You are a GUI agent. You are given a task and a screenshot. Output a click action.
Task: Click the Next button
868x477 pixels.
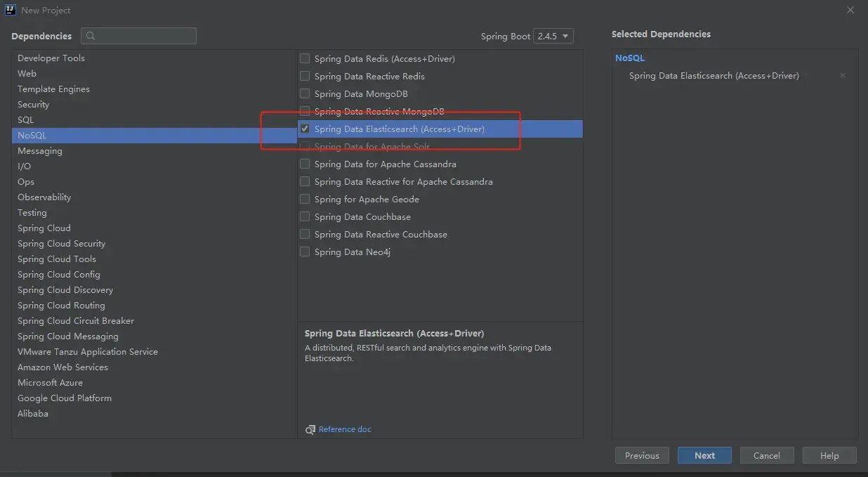[704, 455]
